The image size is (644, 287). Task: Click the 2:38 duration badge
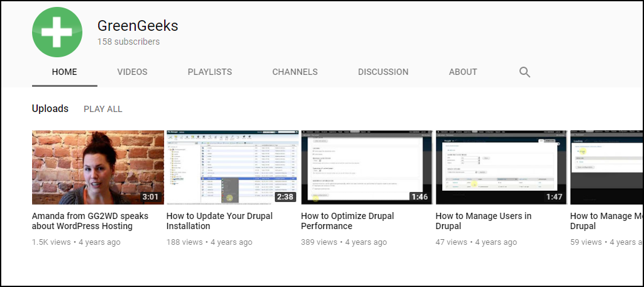tap(285, 197)
